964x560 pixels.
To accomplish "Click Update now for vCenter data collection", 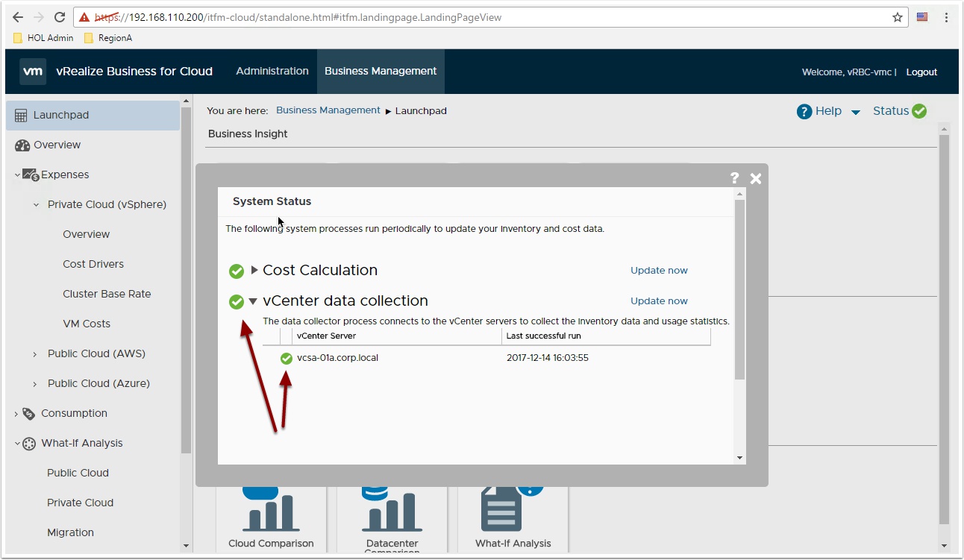I will 659,301.
